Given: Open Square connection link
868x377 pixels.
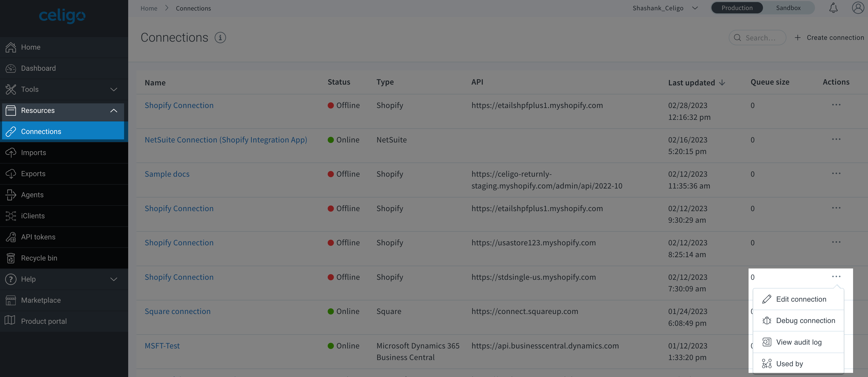Looking at the screenshot, I should pyautogui.click(x=178, y=311).
